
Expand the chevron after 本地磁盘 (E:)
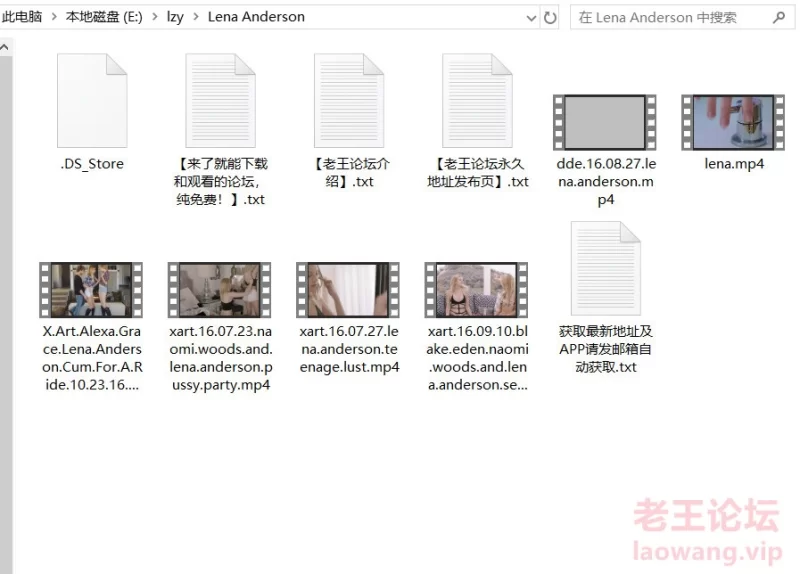click(x=155, y=17)
